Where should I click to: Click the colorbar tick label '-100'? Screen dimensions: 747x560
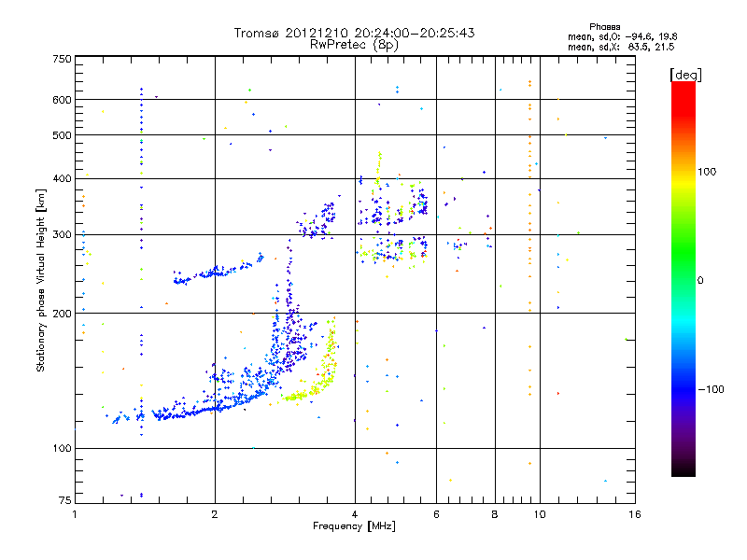click(x=712, y=389)
